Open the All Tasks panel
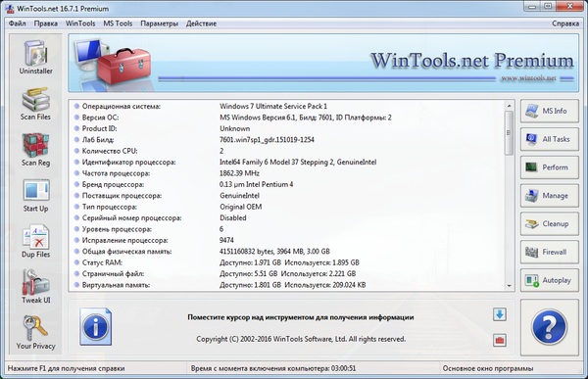 (x=550, y=139)
